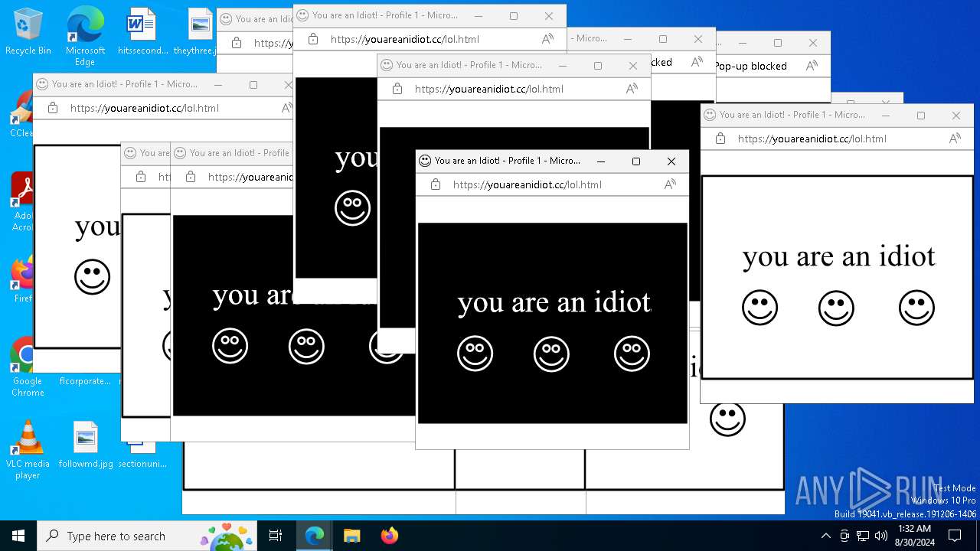980x551 pixels.
Task: Select the followmd.jpg desktop file
Action: pos(86,445)
